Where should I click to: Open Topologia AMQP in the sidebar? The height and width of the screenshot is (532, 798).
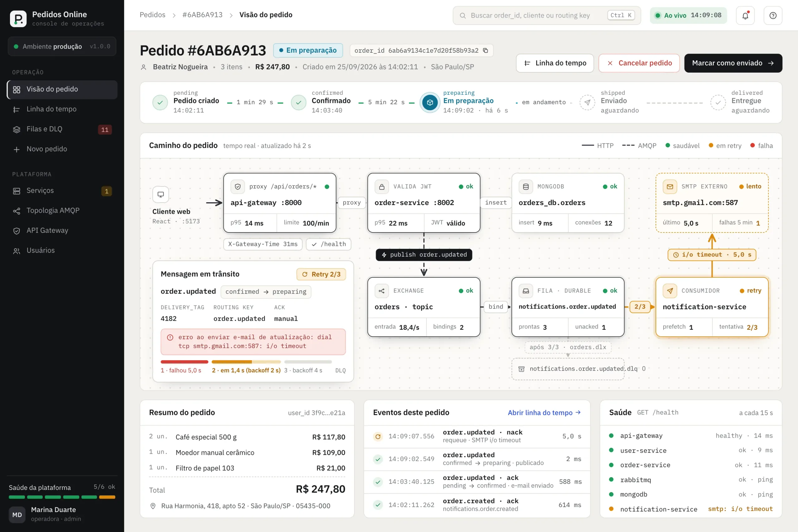click(62, 211)
